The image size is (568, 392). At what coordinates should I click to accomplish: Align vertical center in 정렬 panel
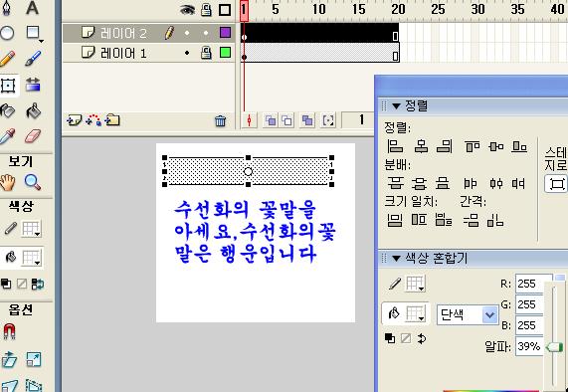[496, 146]
